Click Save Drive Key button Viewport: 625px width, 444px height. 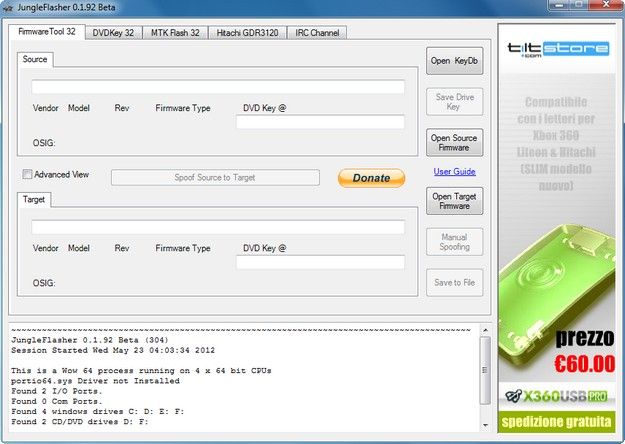pos(454,102)
